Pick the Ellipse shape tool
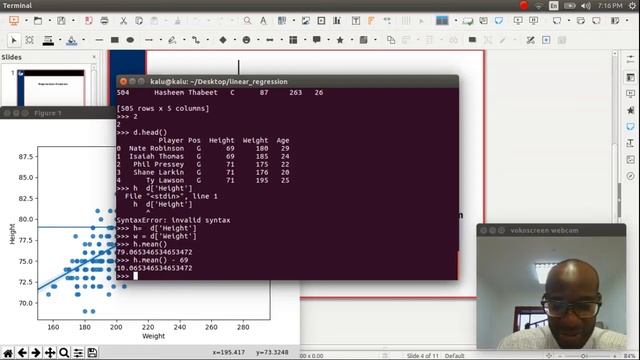This screenshot has width=640, height=360. point(130,40)
